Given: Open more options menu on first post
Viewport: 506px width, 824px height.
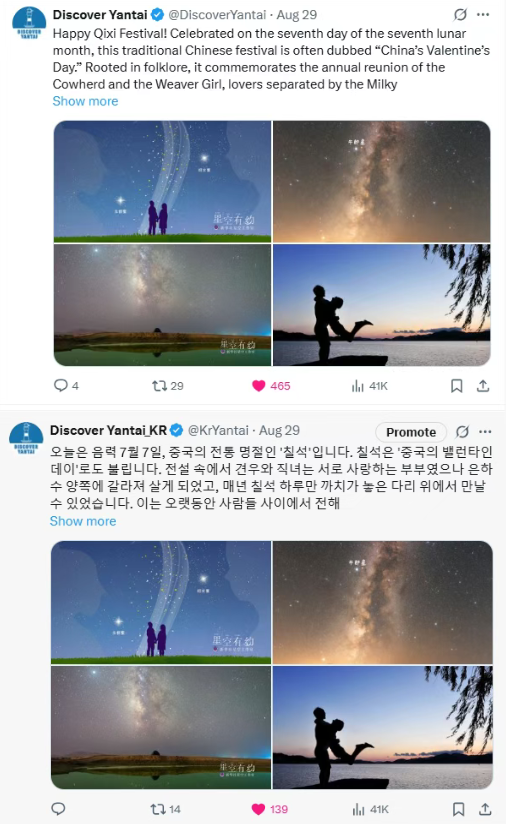Looking at the screenshot, I should click(x=483, y=15).
